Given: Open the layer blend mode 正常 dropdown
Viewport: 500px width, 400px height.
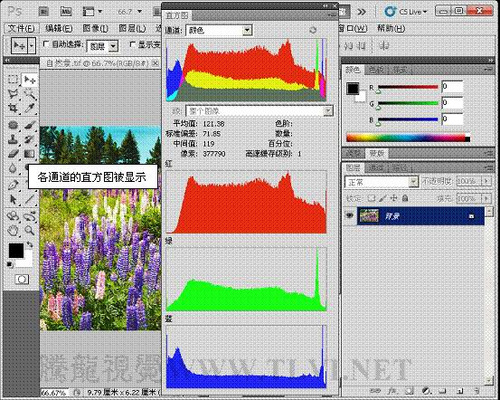Looking at the screenshot, I should pyautogui.click(x=381, y=182).
